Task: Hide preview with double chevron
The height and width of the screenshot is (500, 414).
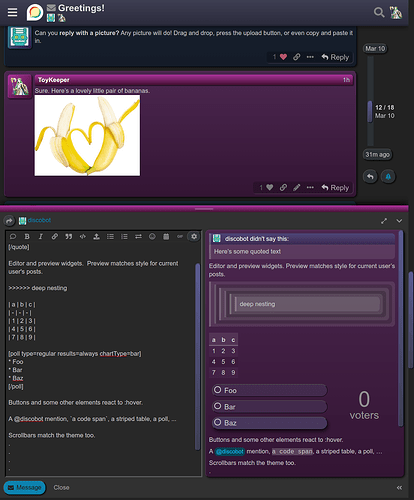Action: pyautogui.click(x=399, y=488)
